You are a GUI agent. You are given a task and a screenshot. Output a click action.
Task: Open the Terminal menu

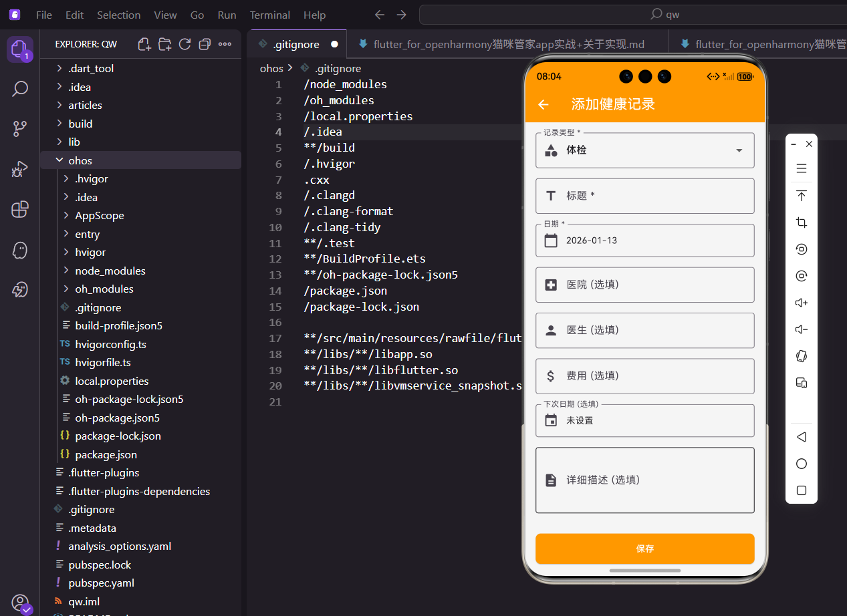[271, 15]
